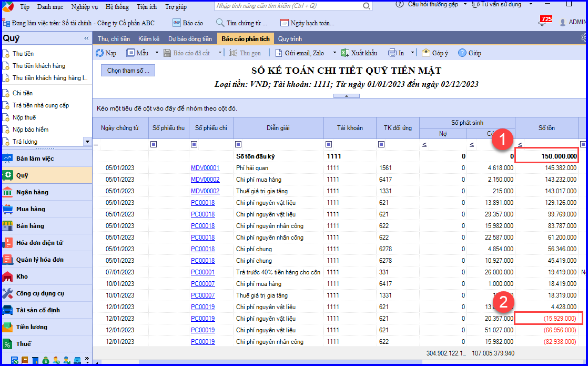Select the Quỹ module in the sidebar
This screenshot has width=588, height=366.
point(47,175)
